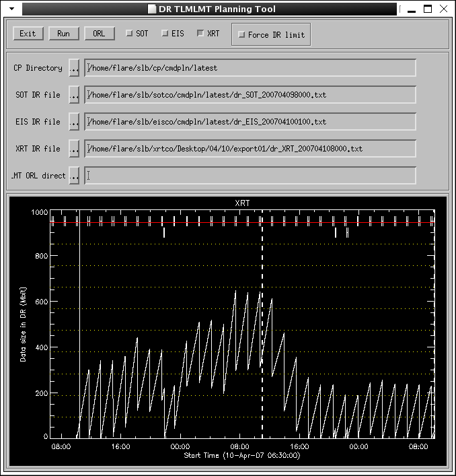Open file browser for SOT DR file
Image resolution: width=456 pixels, height=476 pixels.
[x=74, y=95]
